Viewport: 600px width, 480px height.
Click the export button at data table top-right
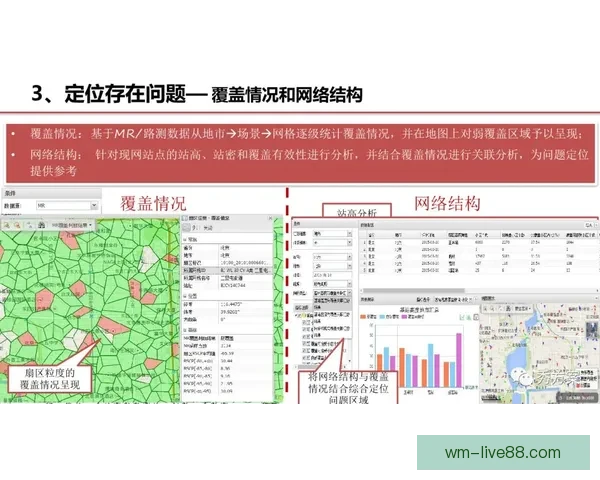point(589,225)
